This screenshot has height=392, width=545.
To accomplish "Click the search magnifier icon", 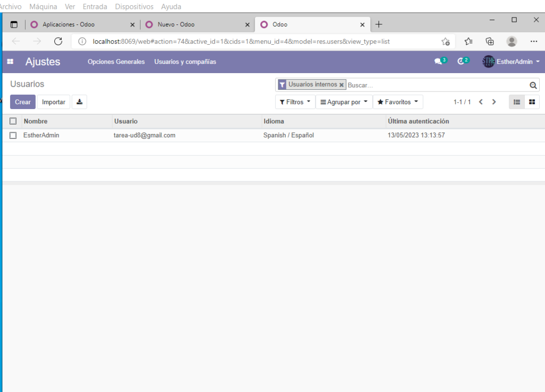I will [x=533, y=85].
